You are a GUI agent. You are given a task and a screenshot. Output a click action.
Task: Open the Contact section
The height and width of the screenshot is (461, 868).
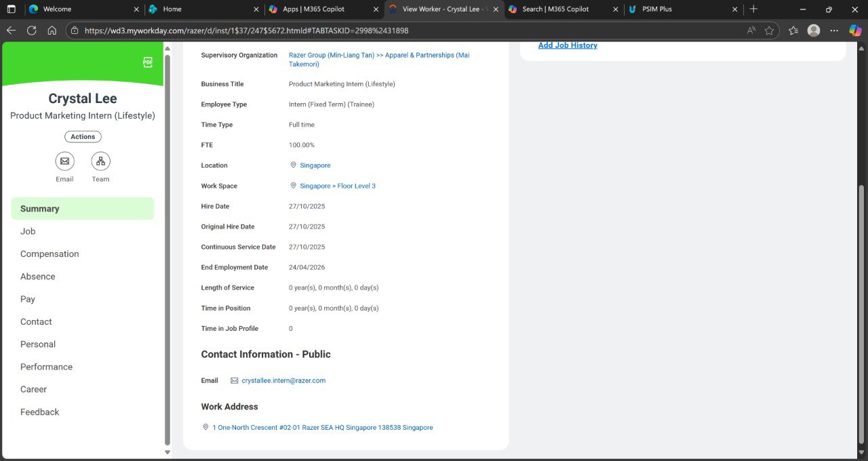point(83,321)
